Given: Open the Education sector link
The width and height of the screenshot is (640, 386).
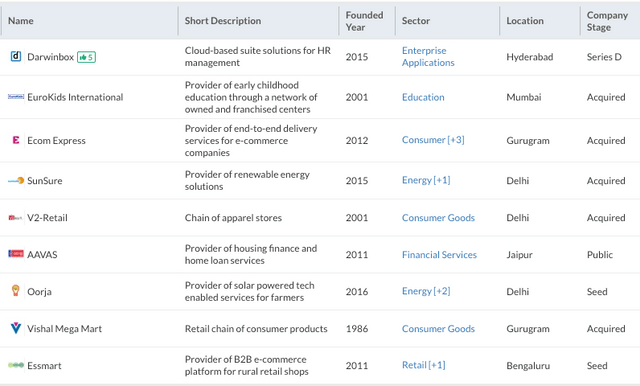Looking at the screenshot, I should point(423,97).
